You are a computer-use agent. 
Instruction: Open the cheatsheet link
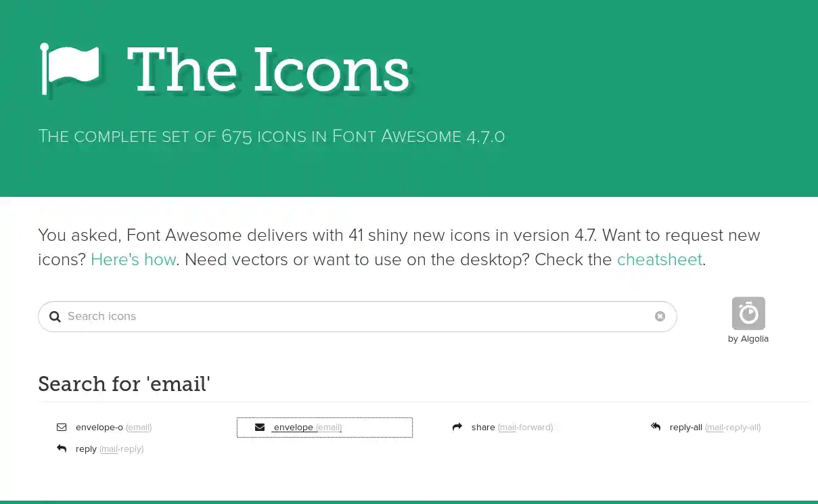point(659,260)
